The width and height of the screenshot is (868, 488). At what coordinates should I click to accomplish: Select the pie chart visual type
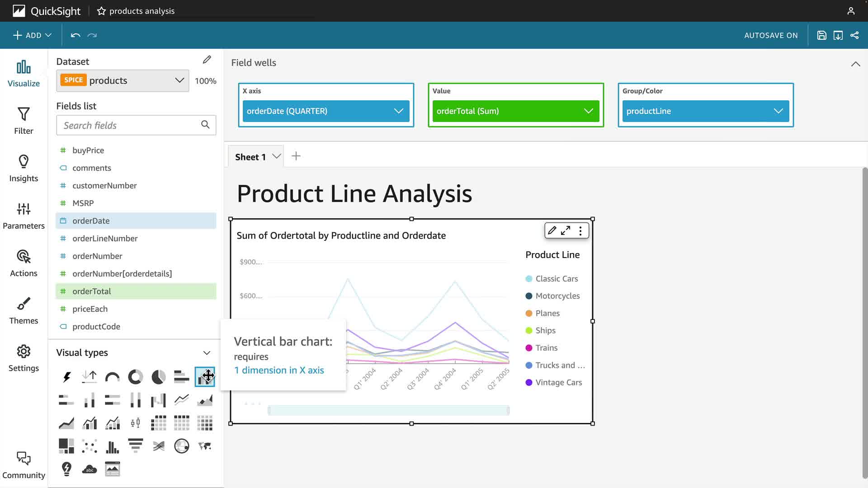coord(158,377)
